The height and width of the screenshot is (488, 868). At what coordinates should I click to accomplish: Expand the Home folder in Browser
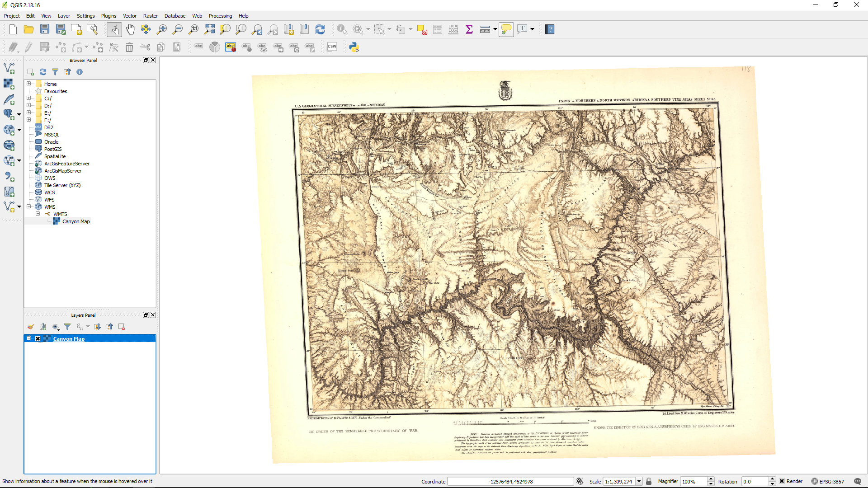28,84
